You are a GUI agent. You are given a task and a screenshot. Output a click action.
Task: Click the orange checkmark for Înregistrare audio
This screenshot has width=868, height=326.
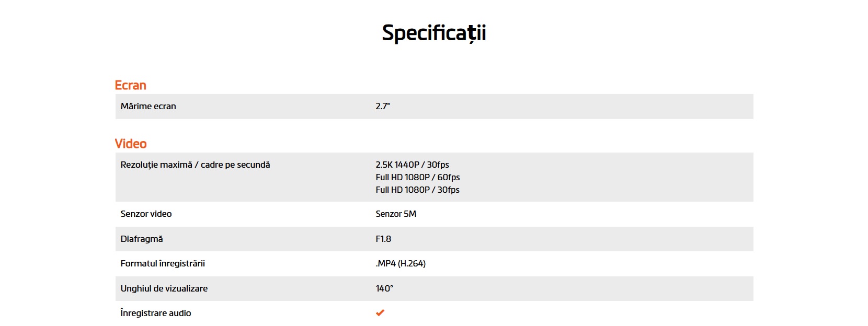[x=380, y=313]
